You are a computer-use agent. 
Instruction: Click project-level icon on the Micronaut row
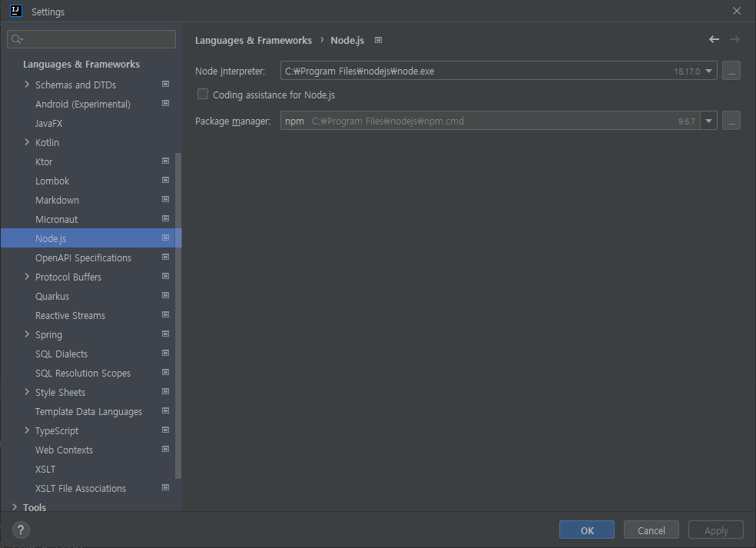click(x=165, y=218)
